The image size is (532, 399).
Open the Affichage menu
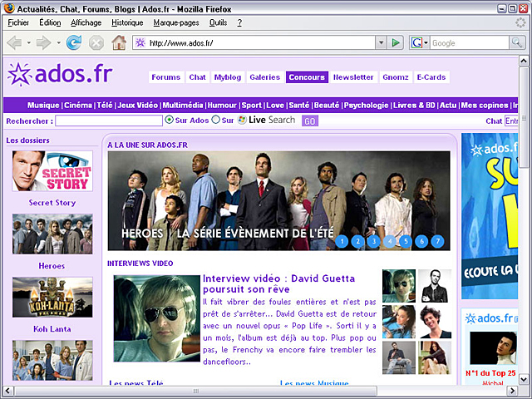[86, 22]
